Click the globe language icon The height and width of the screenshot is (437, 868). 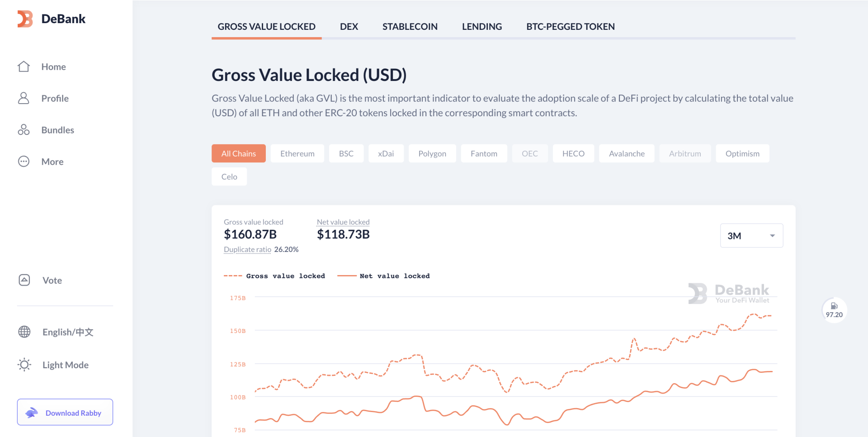point(24,332)
